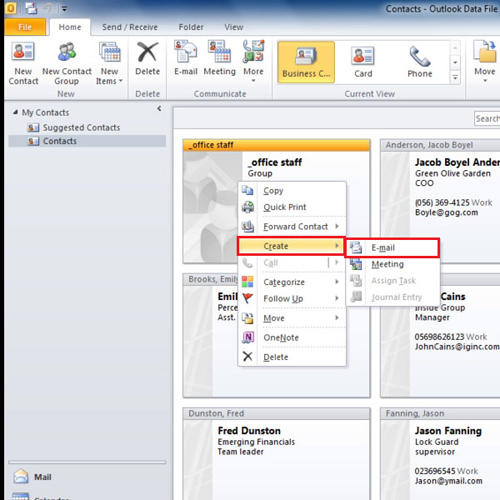
Task: Click E-mail in Communicate group
Action: (186, 59)
